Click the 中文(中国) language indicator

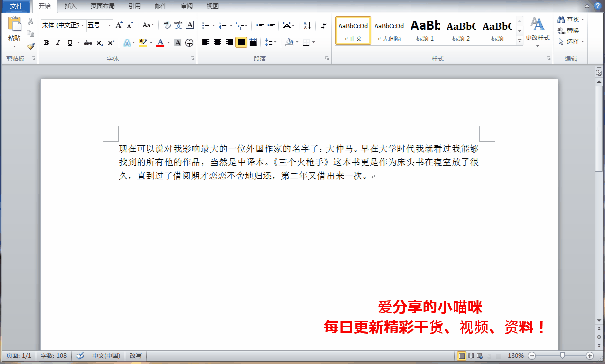pyautogui.click(x=106, y=356)
